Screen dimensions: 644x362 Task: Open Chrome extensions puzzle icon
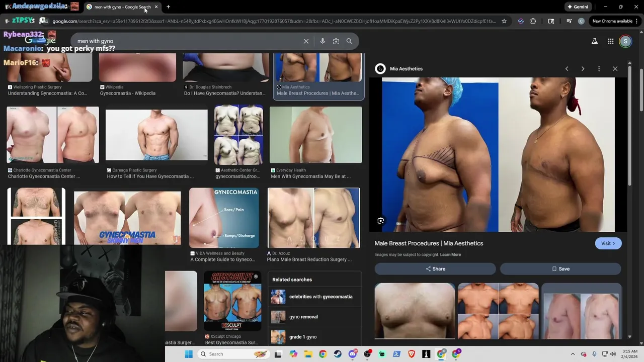(x=533, y=21)
